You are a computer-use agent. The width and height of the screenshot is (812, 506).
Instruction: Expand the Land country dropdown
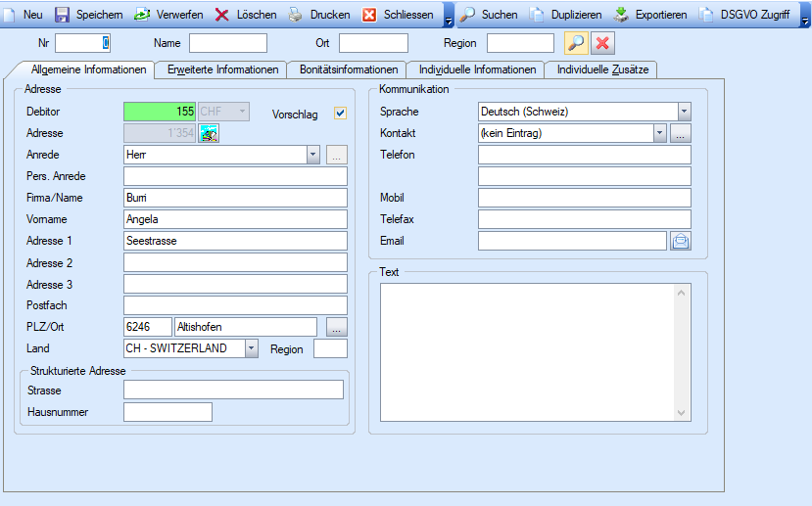point(252,348)
